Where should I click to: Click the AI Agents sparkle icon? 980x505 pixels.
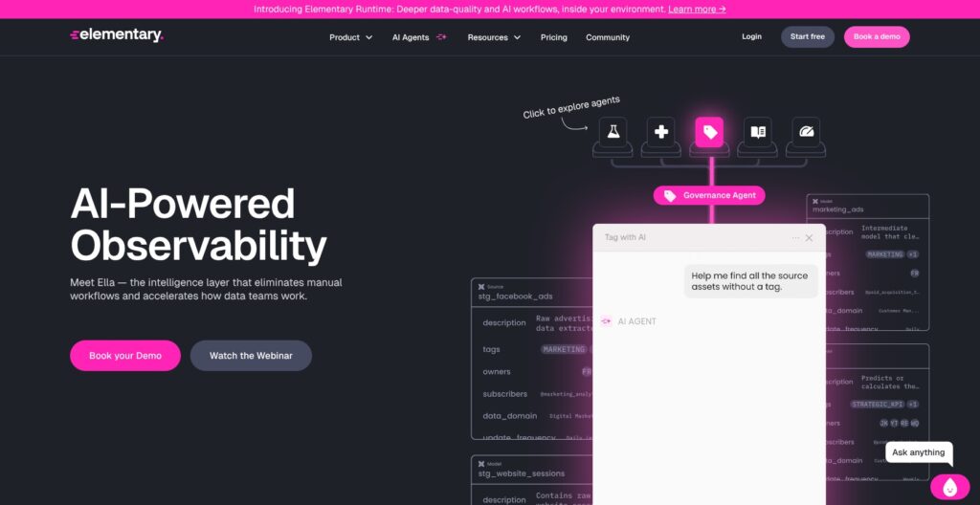[441, 37]
